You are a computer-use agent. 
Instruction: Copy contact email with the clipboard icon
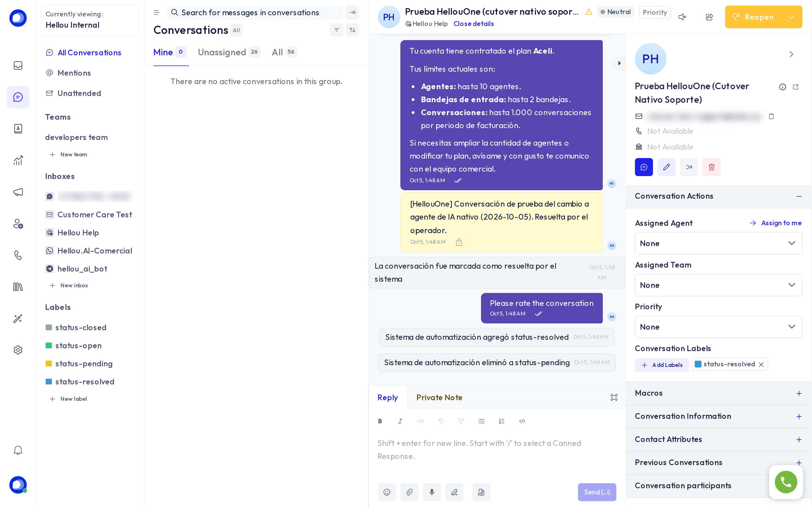point(771,116)
